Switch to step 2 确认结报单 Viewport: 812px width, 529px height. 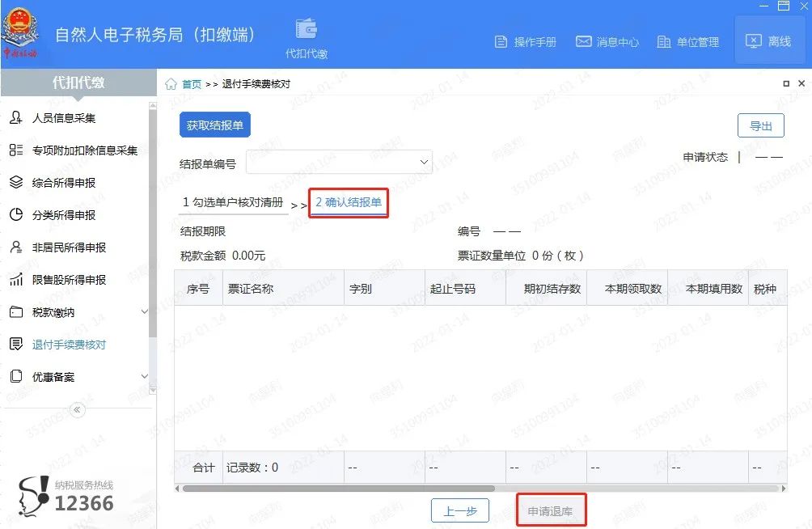pyautogui.click(x=349, y=202)
